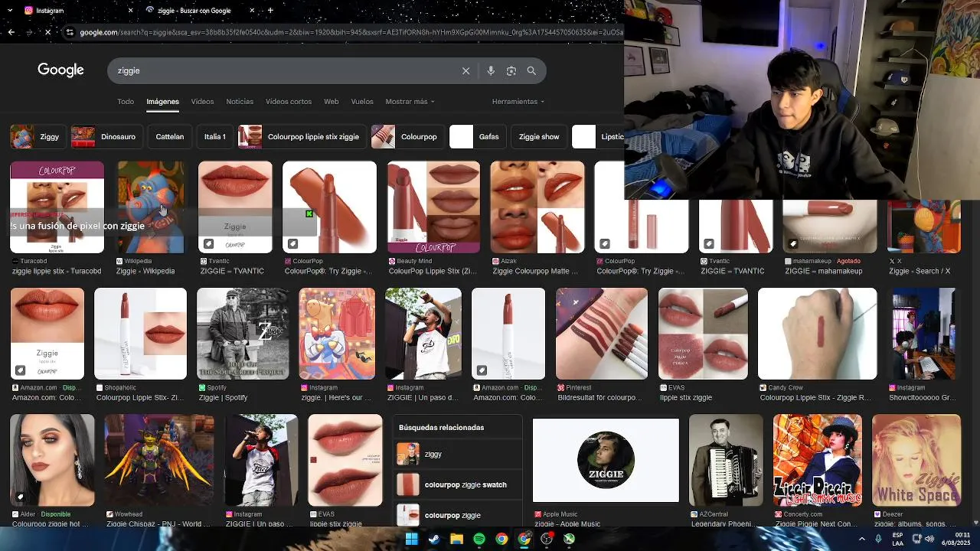The width and height of the screenshot is (980, 551).
Task: Select the Ziggie show filter chip
Action: [539, 137]
